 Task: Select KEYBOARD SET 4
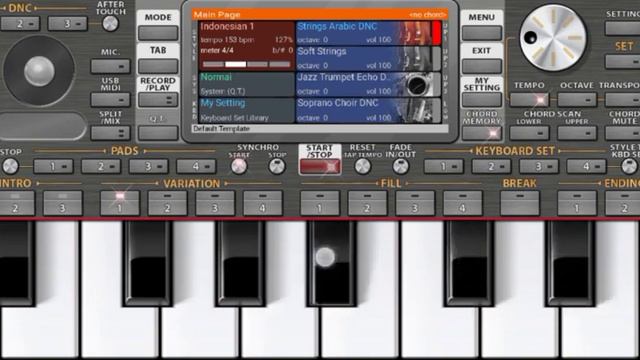point(587,166)
